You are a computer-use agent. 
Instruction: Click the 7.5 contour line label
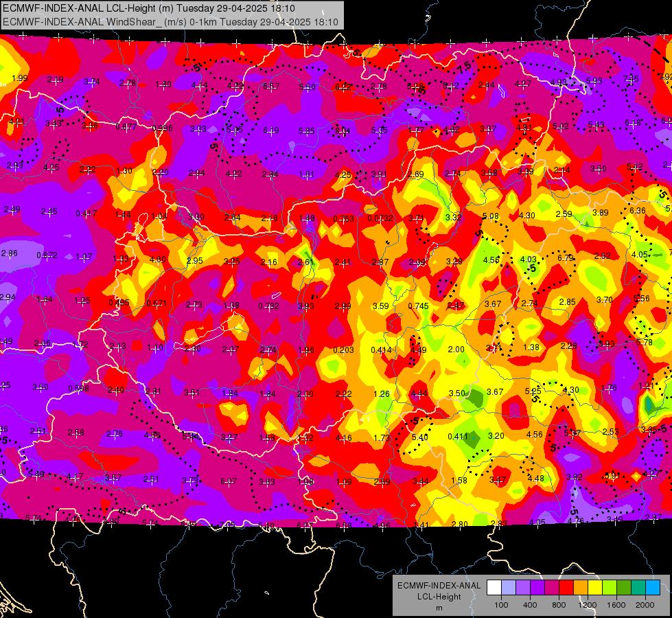point(464,67)
